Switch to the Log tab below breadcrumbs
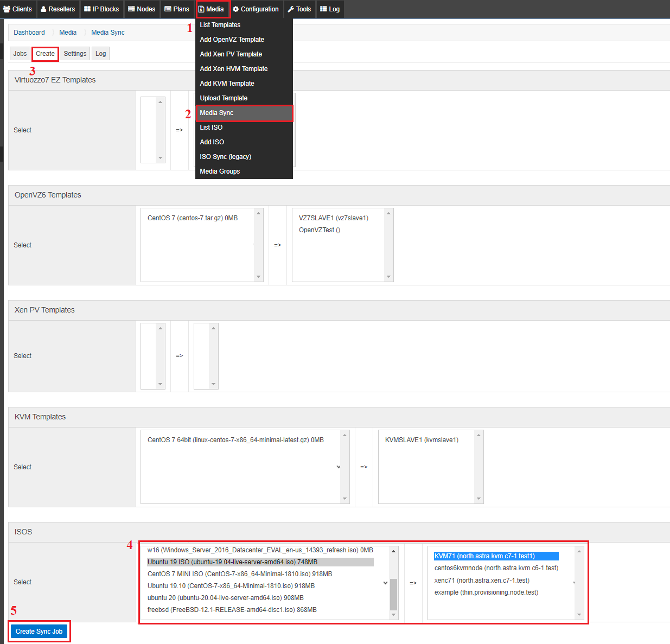 tap(101, 54)
